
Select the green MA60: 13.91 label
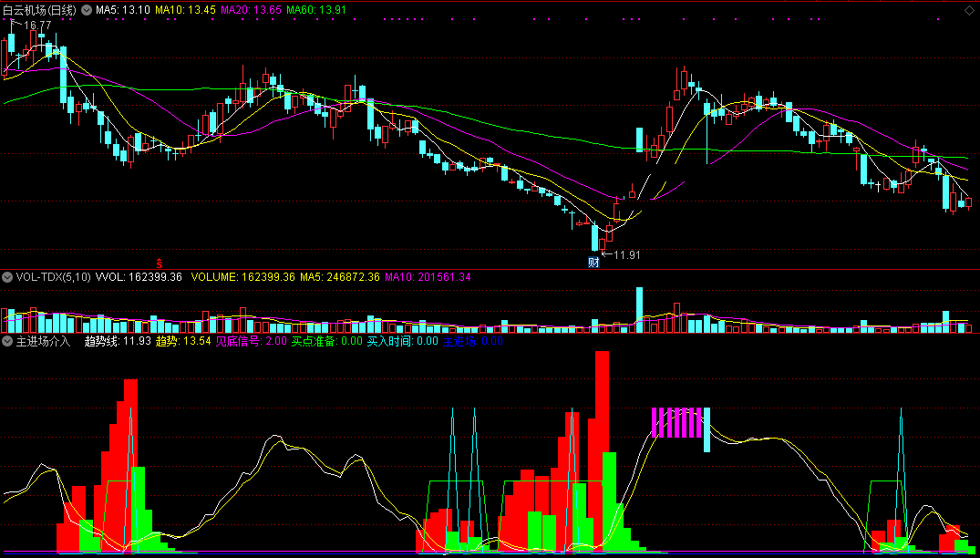coord(317,10)
